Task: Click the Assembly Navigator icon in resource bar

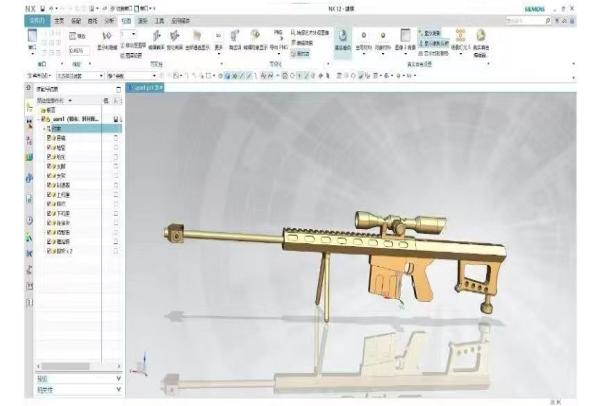Action: tap(29, 105)
